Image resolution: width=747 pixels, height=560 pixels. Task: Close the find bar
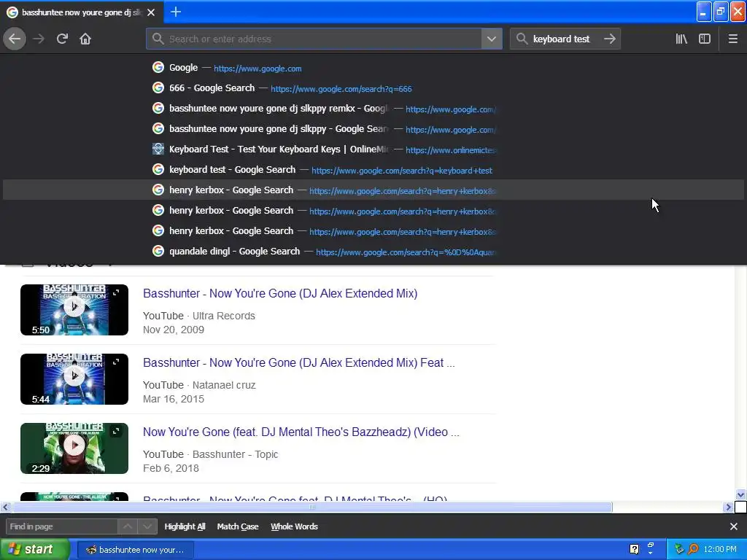pos(734,526)
